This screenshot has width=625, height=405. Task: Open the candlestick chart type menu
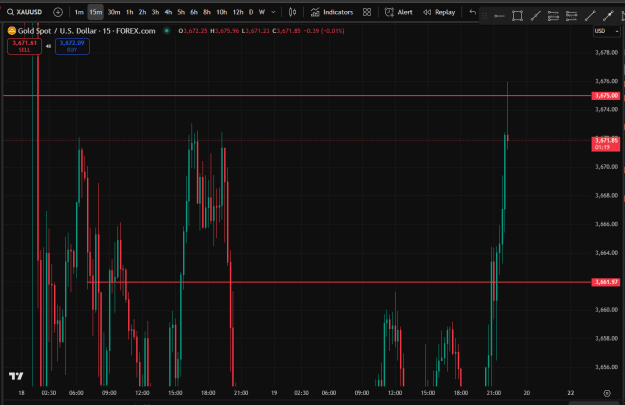[293, 12]
